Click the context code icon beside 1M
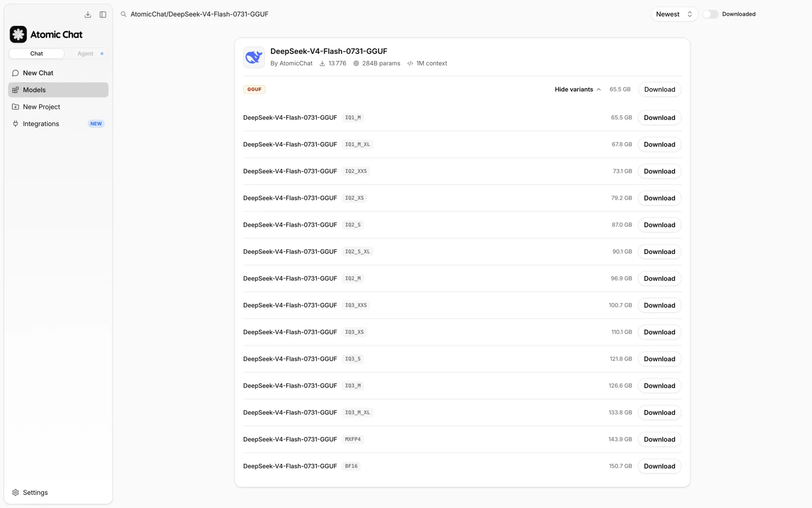812x508 pixels. tap(410, 63)
